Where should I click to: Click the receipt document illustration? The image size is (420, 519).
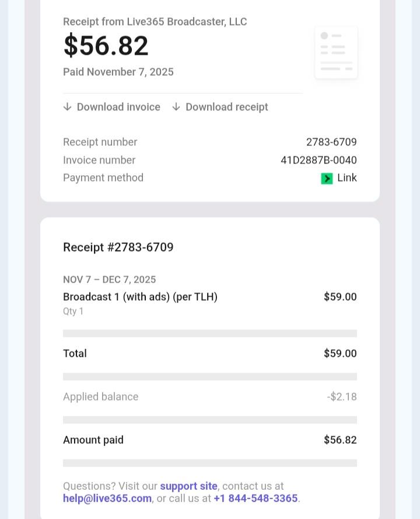pyautogui.click(x=336, y=53)
